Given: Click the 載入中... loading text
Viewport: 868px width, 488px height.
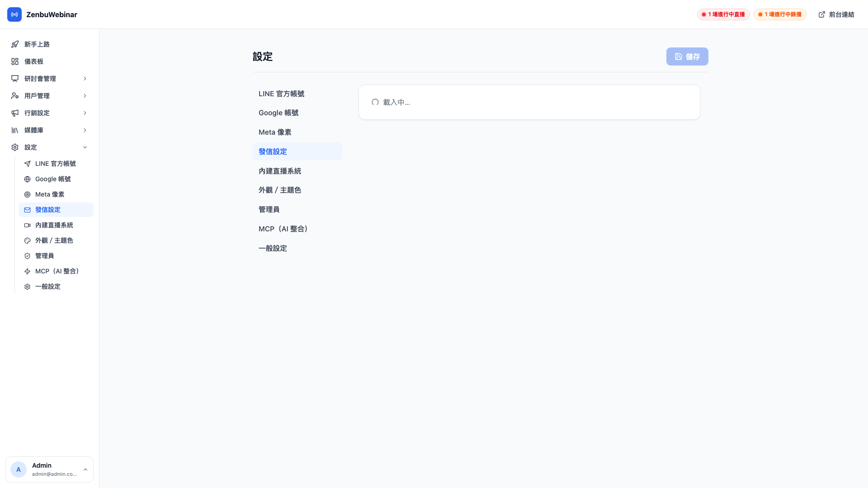Looking at the screenshot, I should (396, 102).
